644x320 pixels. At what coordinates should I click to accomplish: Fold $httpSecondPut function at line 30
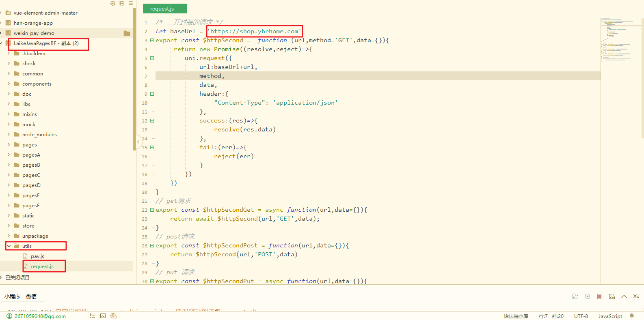coord(152,281)
